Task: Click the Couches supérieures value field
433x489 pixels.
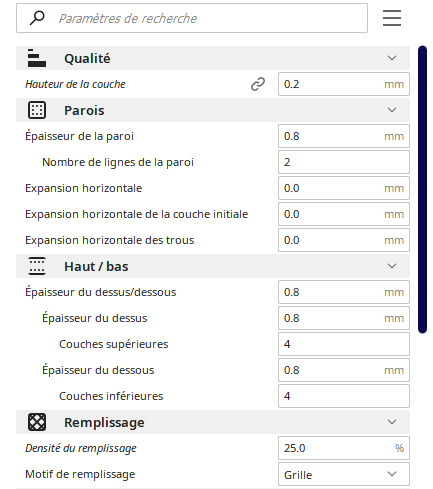Action: pyautogui.click(x=344, y=344)
